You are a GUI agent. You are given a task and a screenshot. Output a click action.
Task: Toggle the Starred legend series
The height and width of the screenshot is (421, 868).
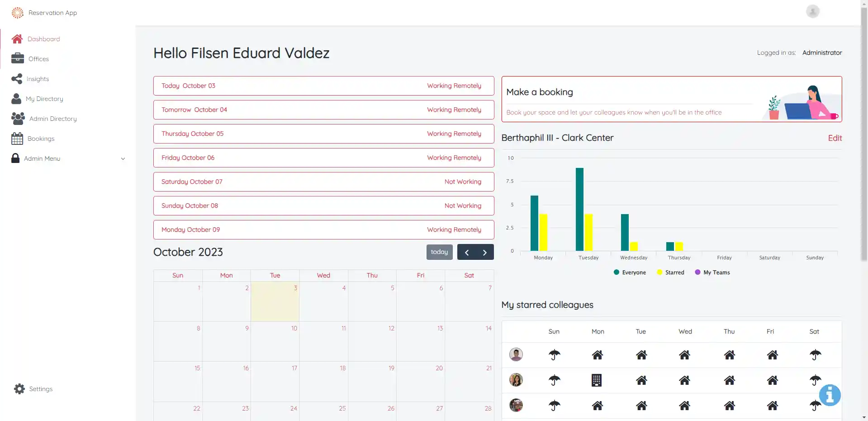[670, 273]
